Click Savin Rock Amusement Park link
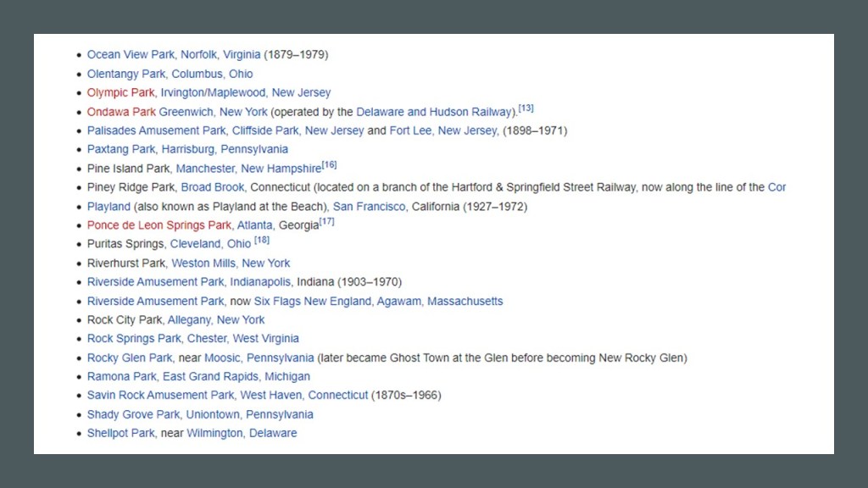This screenshot has width=868, height=488. pyautogui.click(x=160, y=396)
